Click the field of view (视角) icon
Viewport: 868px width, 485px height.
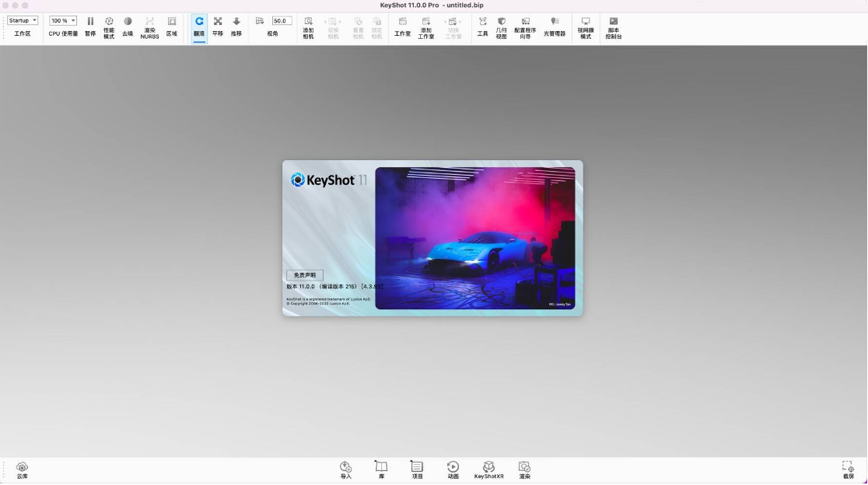[x=260, y=21]
